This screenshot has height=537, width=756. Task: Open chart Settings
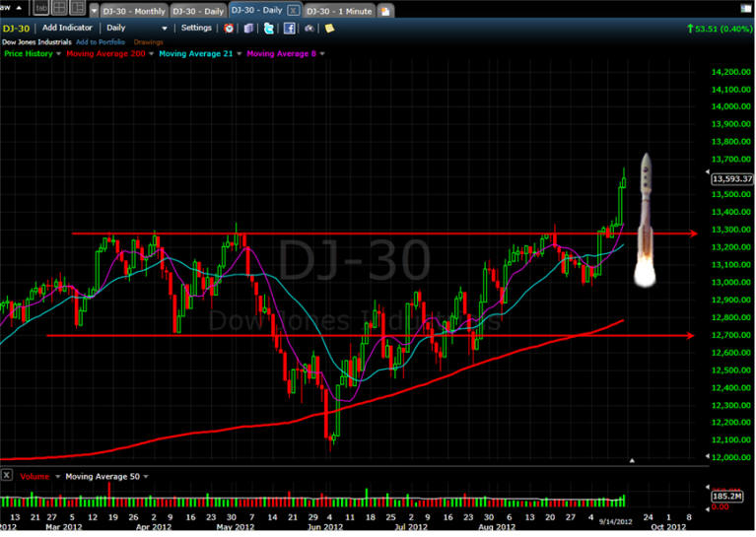click(196, 28)
